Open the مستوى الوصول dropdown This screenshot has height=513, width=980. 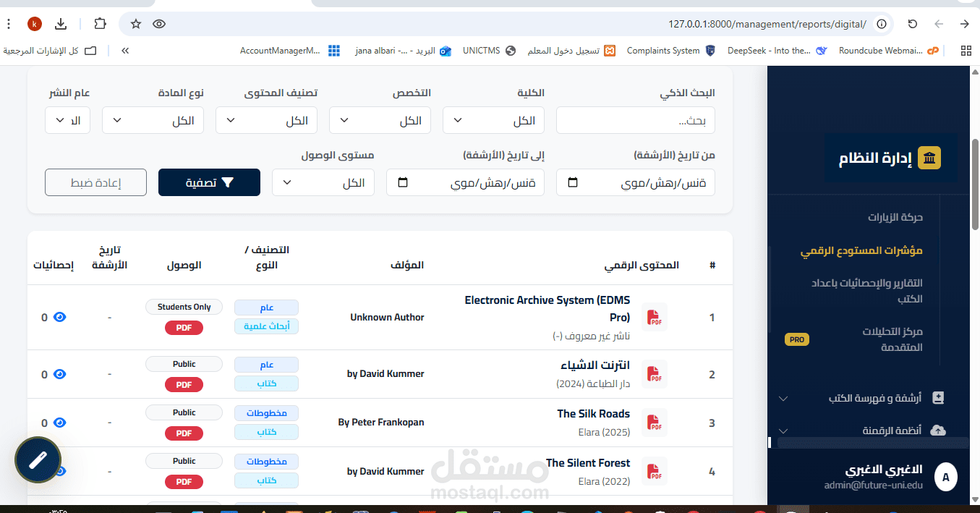pos(323,182)
